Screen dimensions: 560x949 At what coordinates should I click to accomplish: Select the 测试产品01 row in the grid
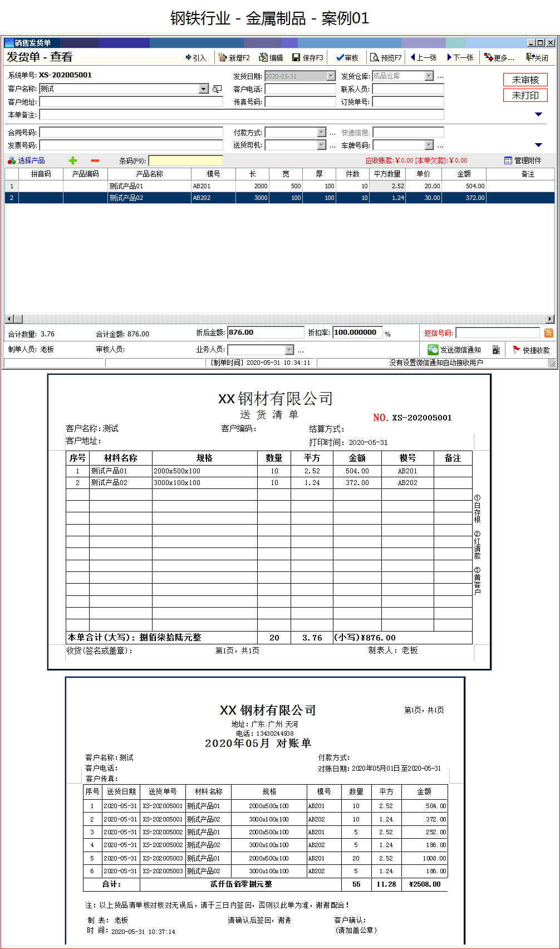point(279,186)
